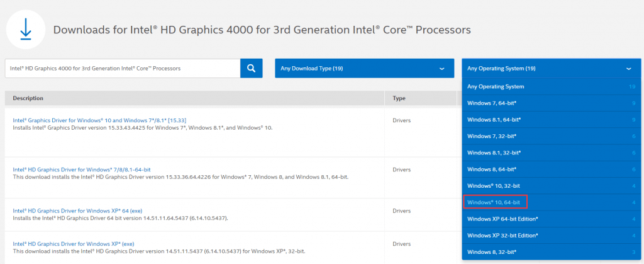Sort by the Description column header
The image size is (644, 264).
tap(28, 98)
